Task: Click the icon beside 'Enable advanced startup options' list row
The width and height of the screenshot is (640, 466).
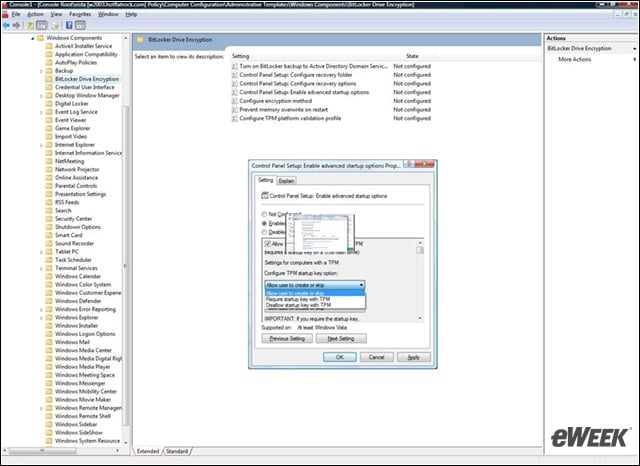Action: coord(235,92)
